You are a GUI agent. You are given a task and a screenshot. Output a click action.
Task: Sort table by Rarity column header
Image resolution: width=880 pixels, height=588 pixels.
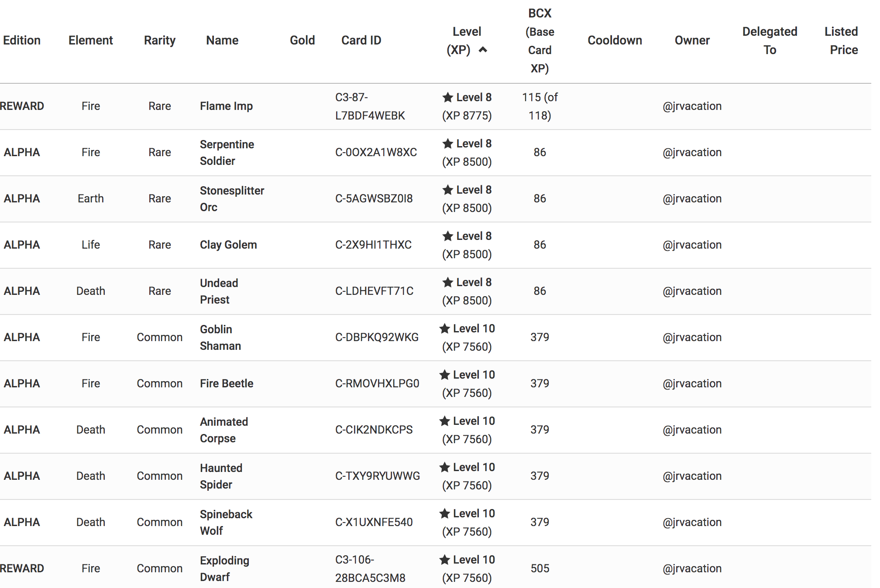[160, 40]
